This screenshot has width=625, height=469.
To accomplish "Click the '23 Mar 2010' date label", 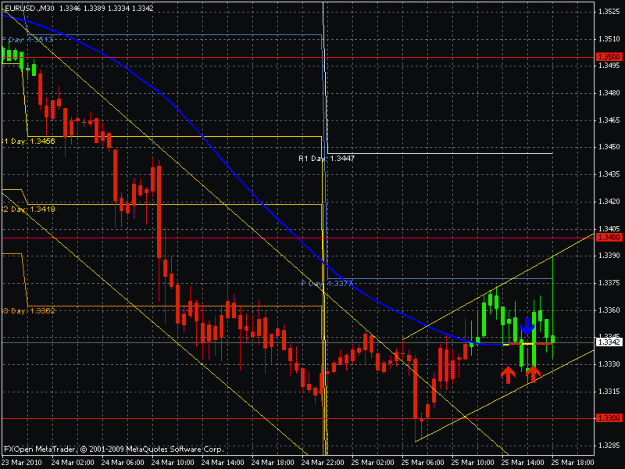I will (x=21, y=463).
